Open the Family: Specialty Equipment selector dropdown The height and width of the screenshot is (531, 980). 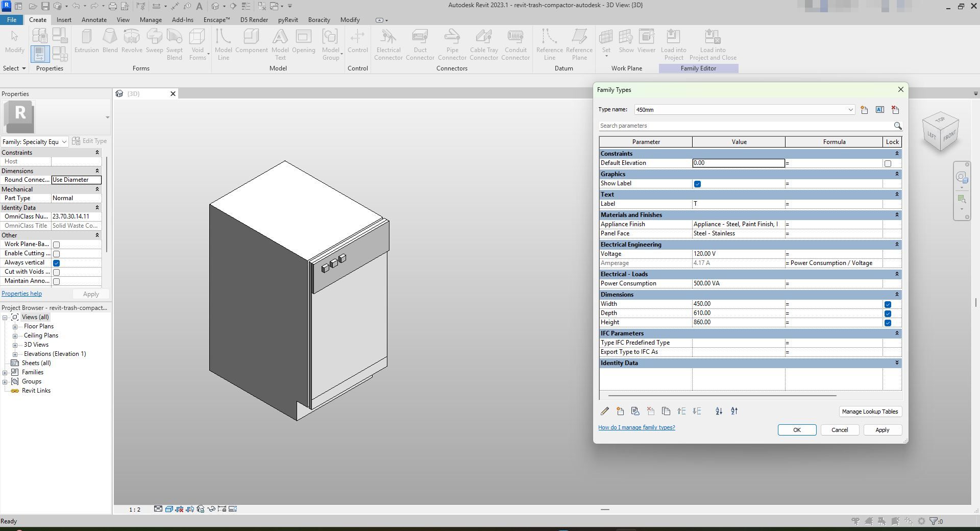pyautogui.click(x=64, y=142)
